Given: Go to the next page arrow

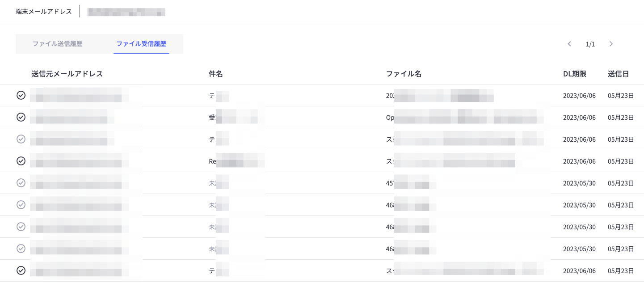Looking at the screenshot, I should pos(611,44).
